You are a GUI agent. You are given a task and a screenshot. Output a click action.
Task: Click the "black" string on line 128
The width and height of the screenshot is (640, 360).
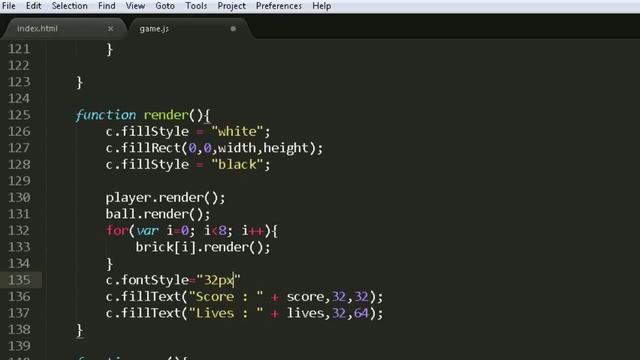[x=237, y=164]
